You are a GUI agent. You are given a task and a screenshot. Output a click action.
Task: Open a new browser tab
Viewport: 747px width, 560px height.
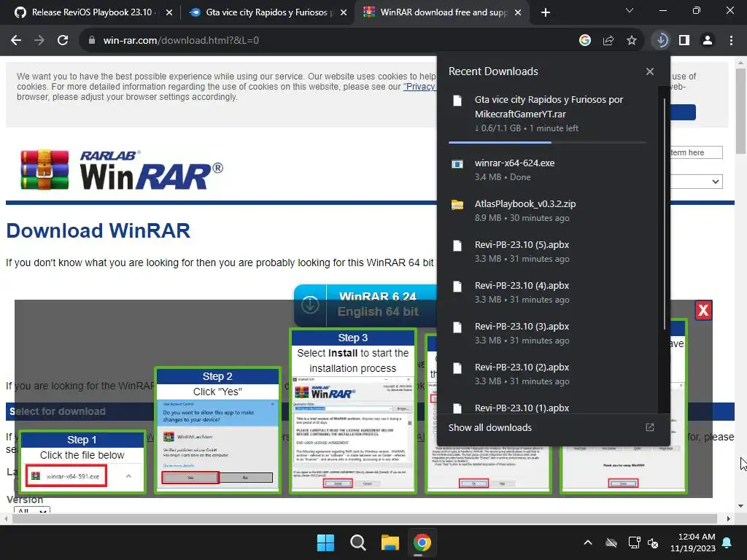(546, 12)
